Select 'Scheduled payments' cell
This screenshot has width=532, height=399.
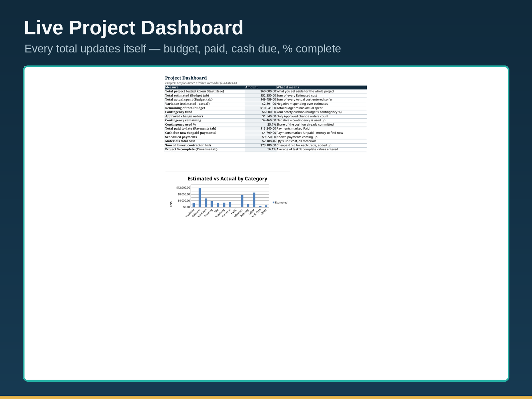click(x=205, y=137)
